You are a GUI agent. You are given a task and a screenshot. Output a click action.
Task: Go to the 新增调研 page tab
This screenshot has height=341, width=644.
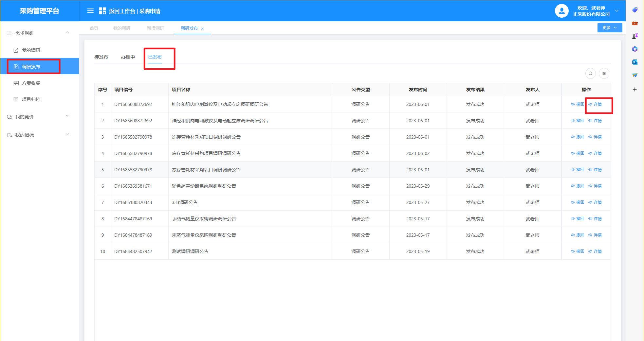point(155,28)
